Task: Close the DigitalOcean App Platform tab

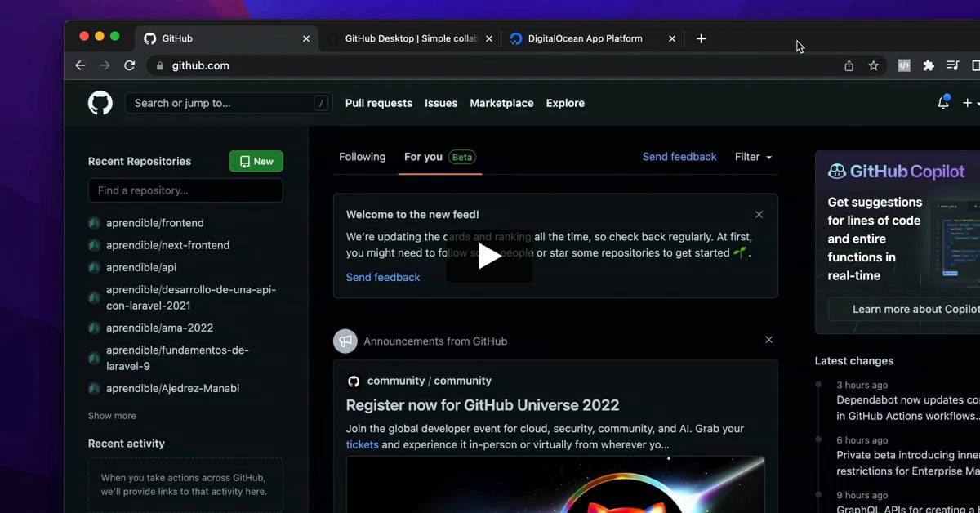Action: pyautogui.click(x=672, y=38)
